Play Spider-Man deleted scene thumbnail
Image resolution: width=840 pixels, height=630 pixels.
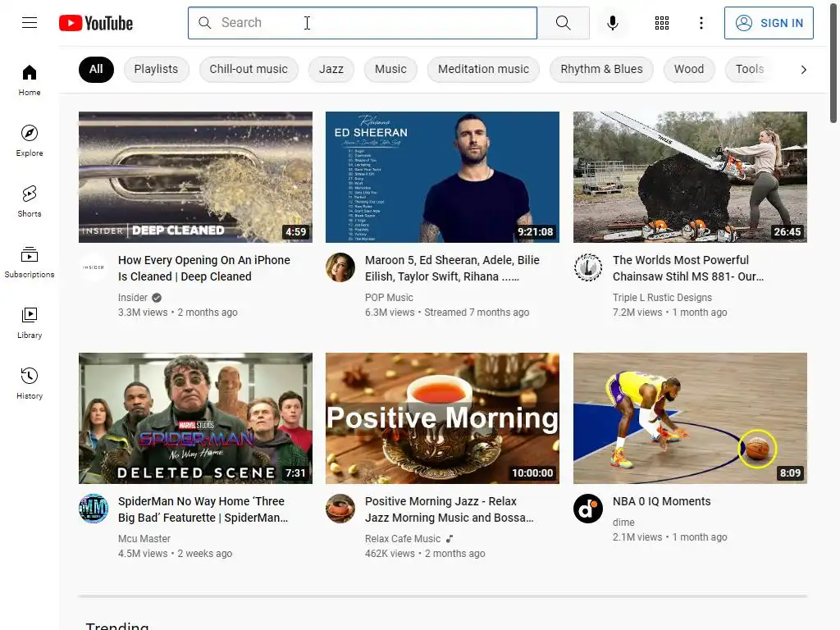[195, 418]
